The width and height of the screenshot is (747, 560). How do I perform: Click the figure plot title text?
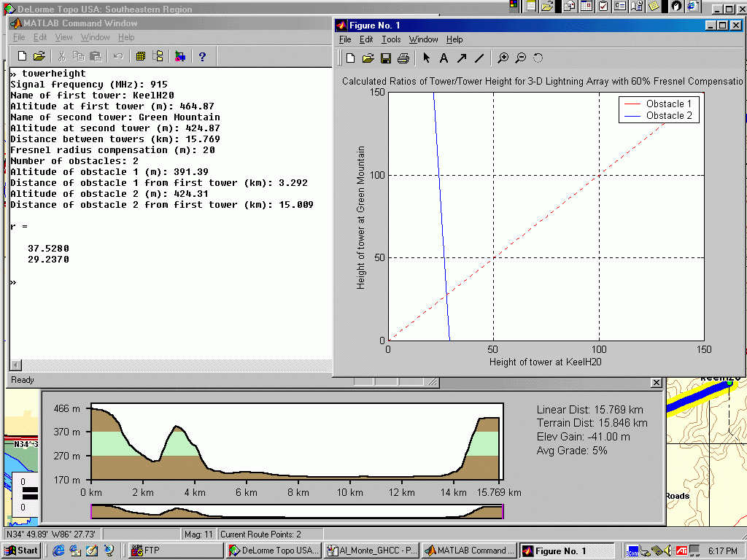542,82
